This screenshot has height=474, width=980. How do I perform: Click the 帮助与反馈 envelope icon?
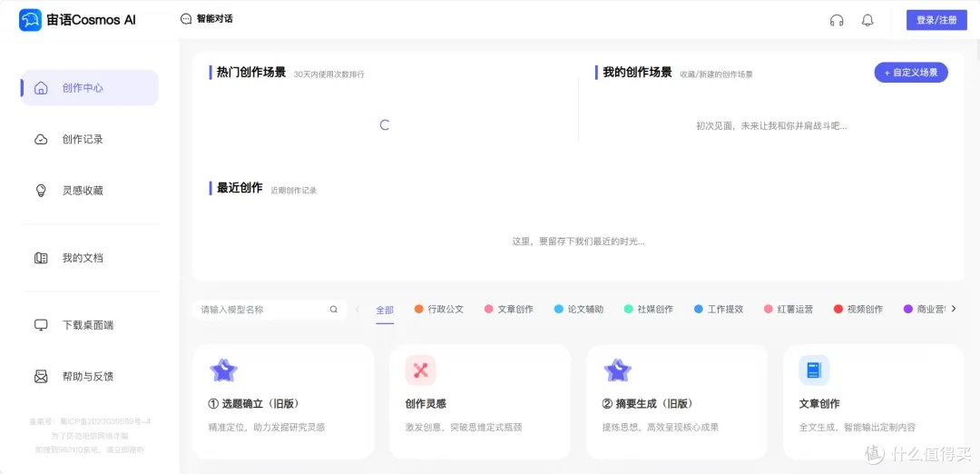(41, 377)
